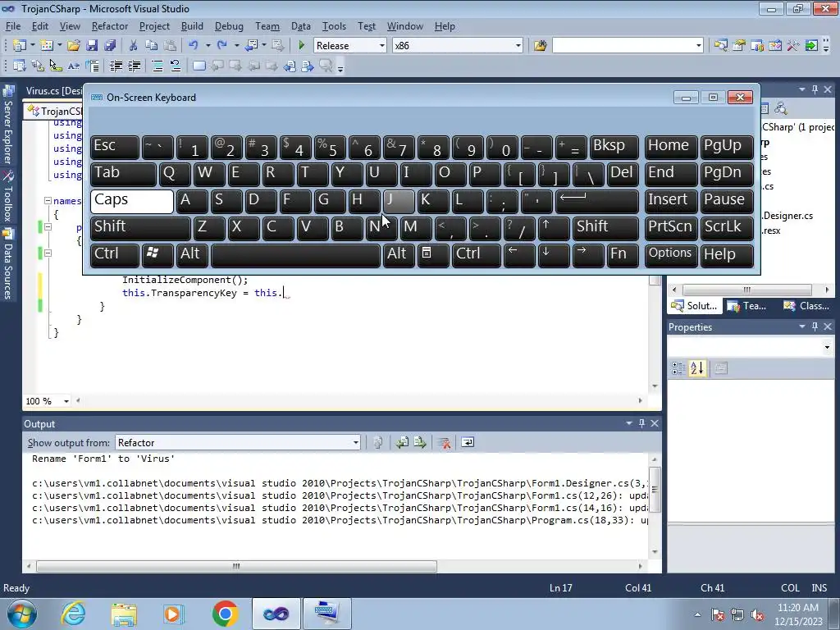Screen dimensions: 840x630
Task: Click the J key on On-Screen Keyboard
Action: click(x=399, y=201)
